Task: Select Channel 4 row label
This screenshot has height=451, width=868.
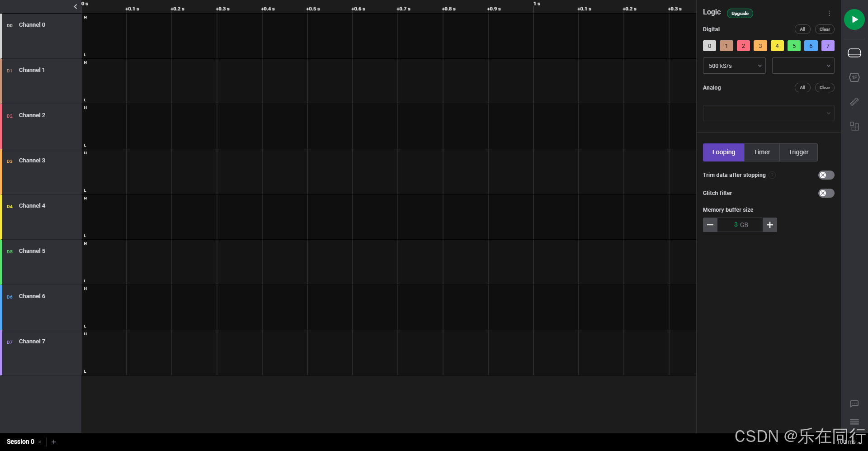Action: pyautogui.click(x=32, y=206)
